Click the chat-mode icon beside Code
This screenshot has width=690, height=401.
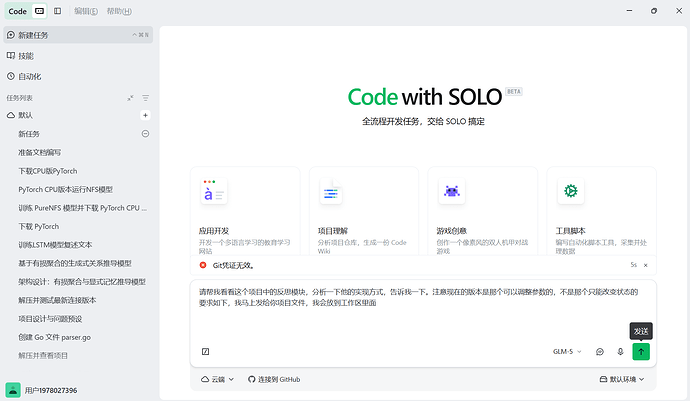(40, 11)
